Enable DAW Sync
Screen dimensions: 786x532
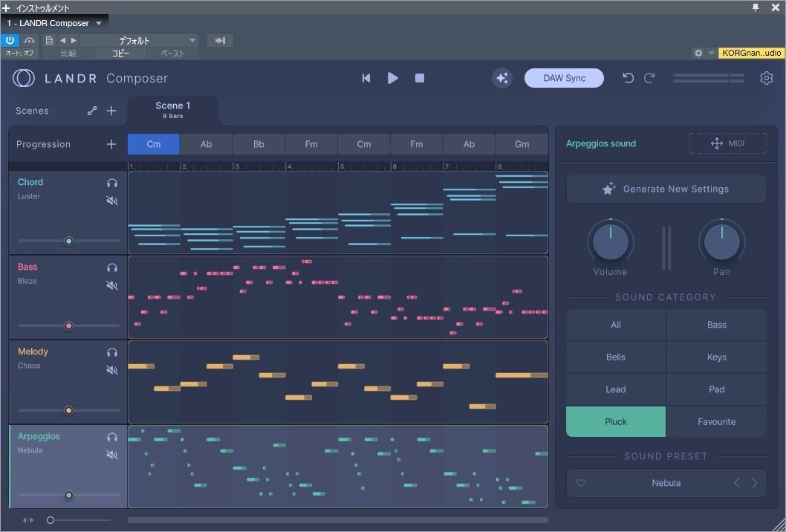(564, 77)
